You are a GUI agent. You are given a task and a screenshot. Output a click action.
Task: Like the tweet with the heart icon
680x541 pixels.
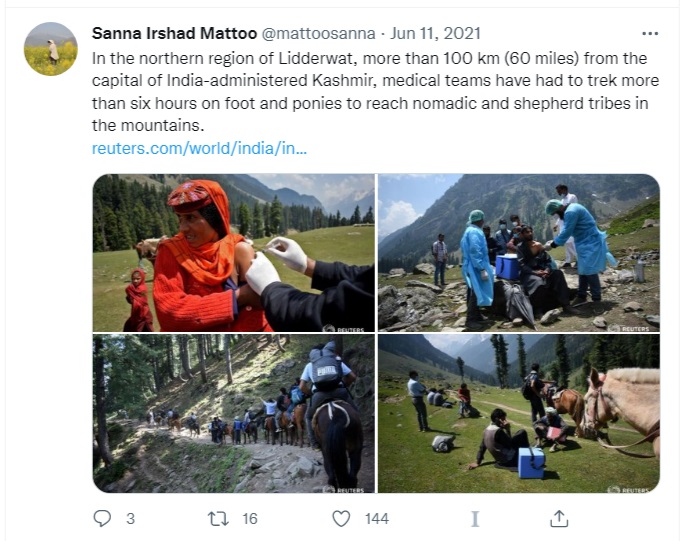[x=341, y=518]
